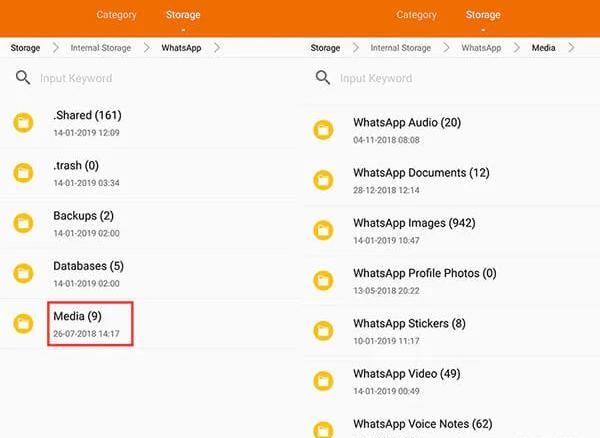Open the WhatsApp Audio folder icon
This screenshot has height=438, width=600.
[x=323, y=130]
